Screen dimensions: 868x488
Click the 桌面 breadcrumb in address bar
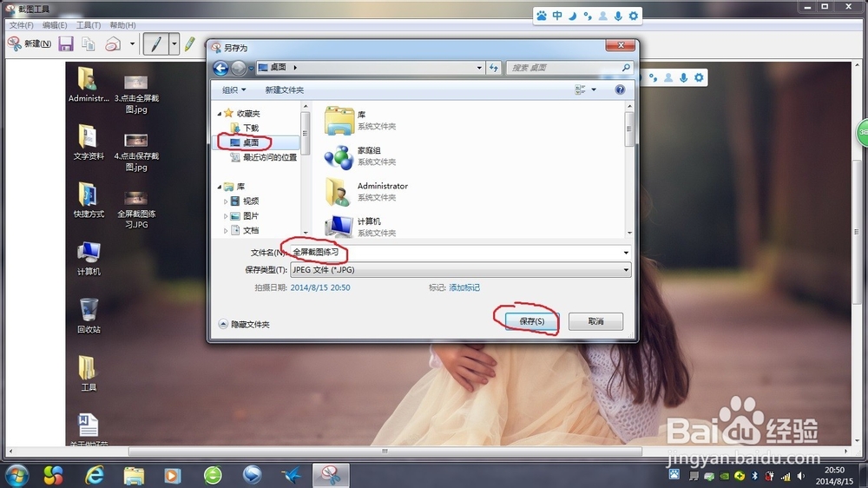(x=278, y=67)
